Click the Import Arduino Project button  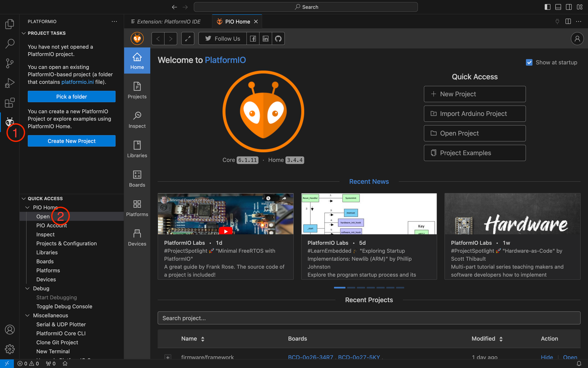(475, 114)
